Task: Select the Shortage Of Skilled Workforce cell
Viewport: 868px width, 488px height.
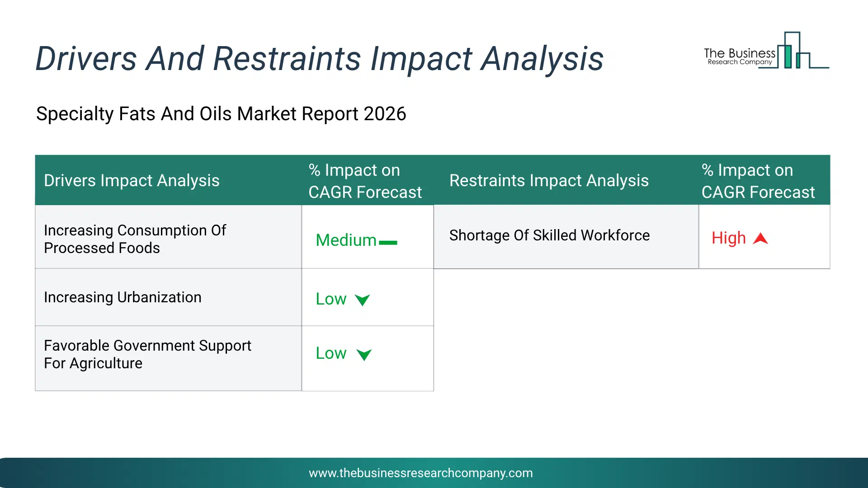Action: coord(566,237)
